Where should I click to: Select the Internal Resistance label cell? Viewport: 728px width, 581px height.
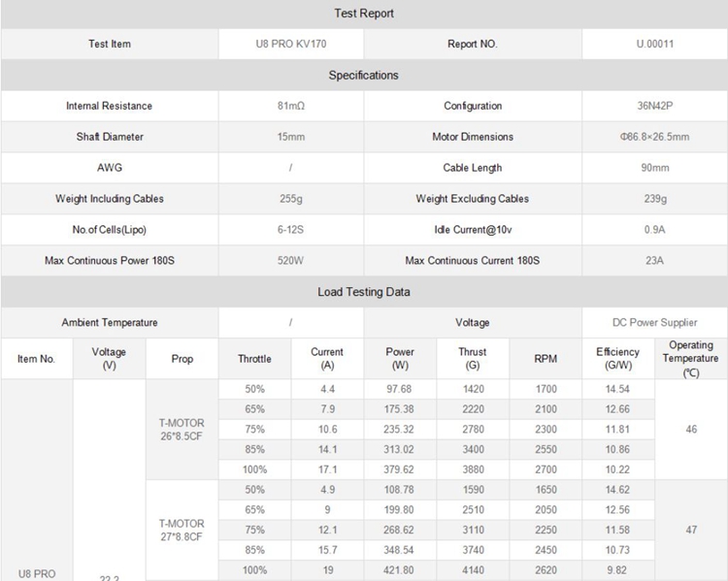click(x=109, y=106)
